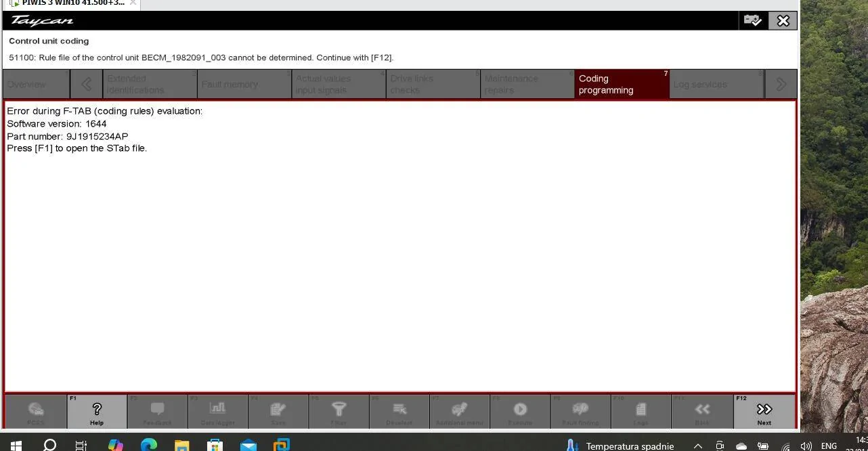Click the connection status icon in title bar
868x451 pixels.
click(753, 20)
